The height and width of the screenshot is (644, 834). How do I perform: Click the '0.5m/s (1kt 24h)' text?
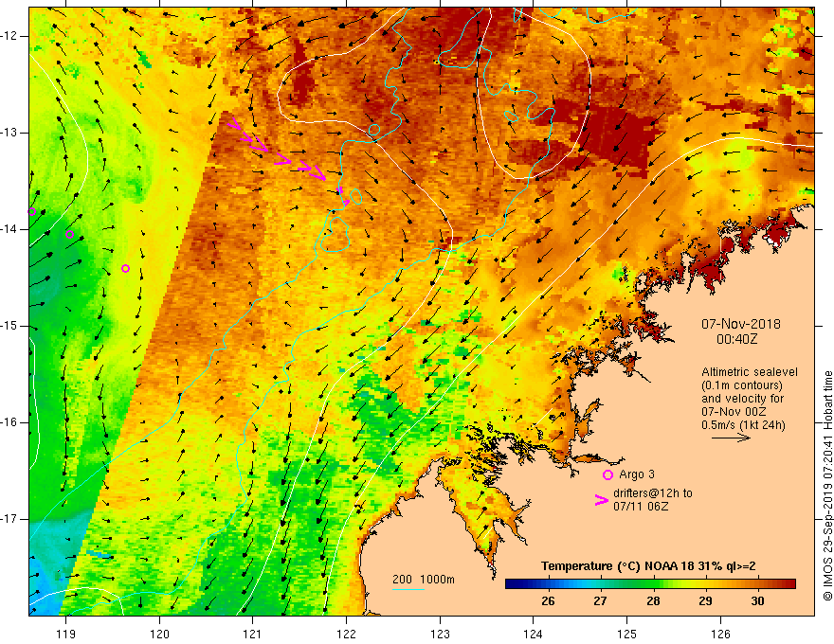pyautogui.click(x=743, y=424)
